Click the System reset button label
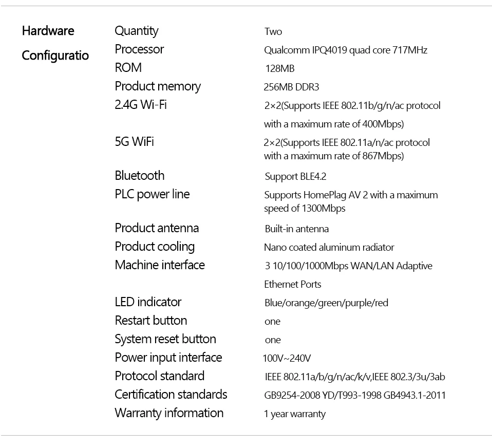492x448 pixels. point(165,340)
